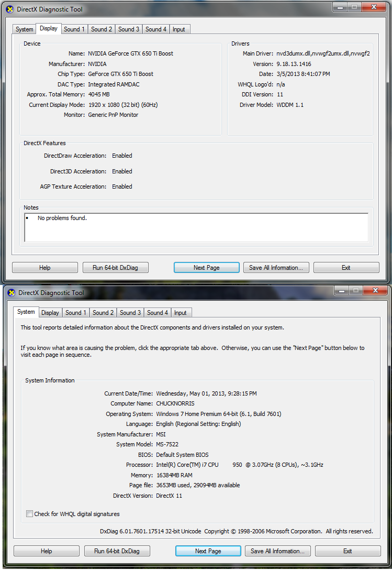Click display mode 1920 x 1080 value
Image resolution: width=392 pixels, height=581 pixels.
pos(123,105)
